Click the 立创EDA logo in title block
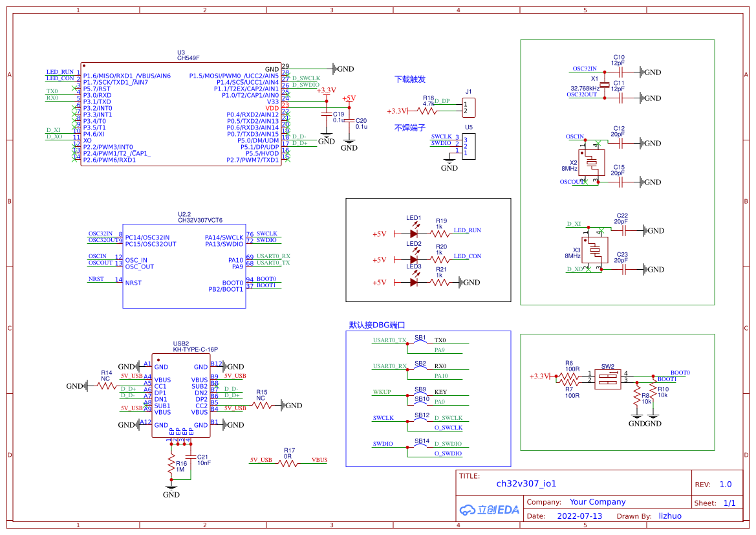This screenshot has height=535, width=756. [489, 509]
